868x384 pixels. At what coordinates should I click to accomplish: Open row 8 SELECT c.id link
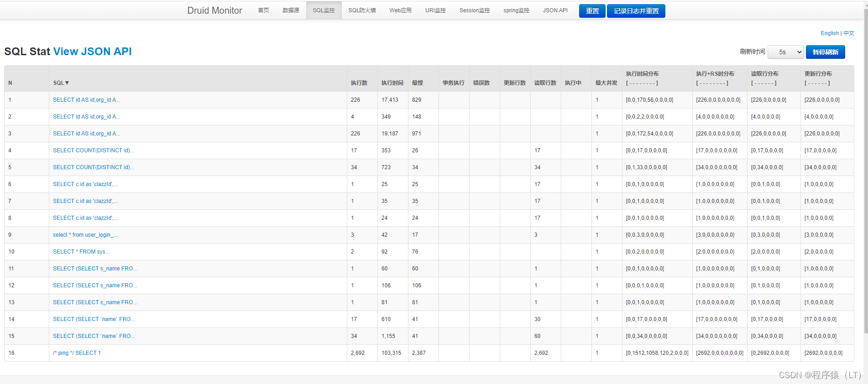tap(85, 218)
